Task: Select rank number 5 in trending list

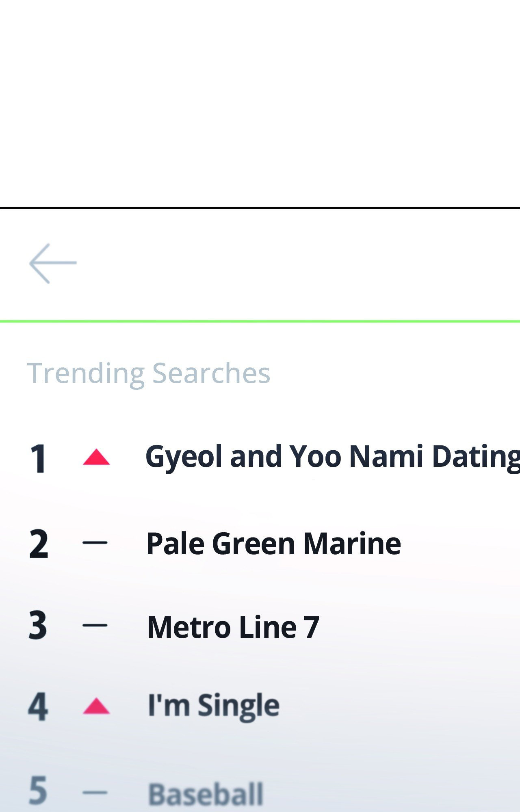Action: pos(38,790)
